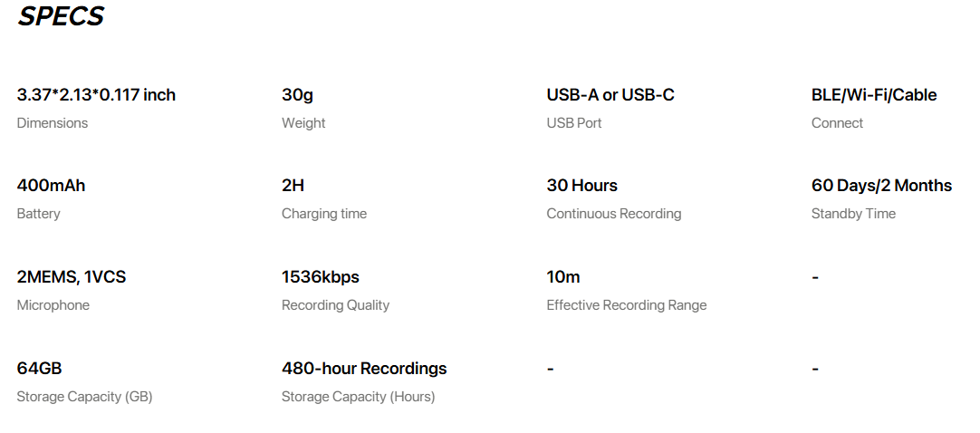Select the USB-A or USB-C text
Viewport: 980px width, 433px height.
[610, 95]
